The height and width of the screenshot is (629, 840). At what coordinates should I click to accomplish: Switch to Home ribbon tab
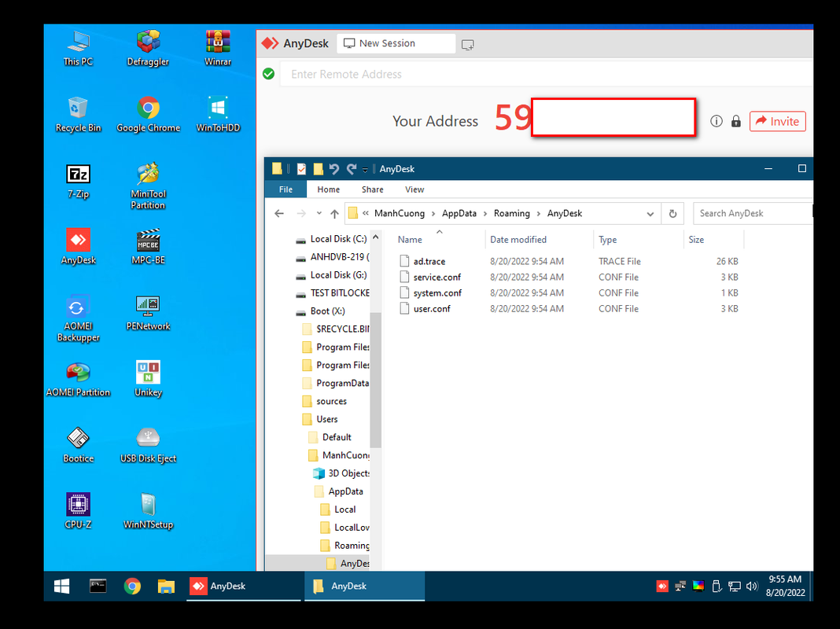(x=329, y=189)
